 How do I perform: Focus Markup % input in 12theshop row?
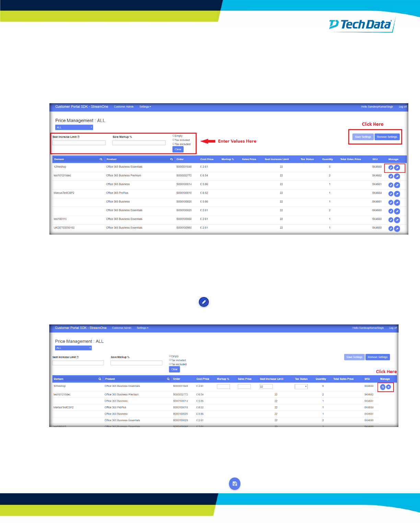coord(223,387)
